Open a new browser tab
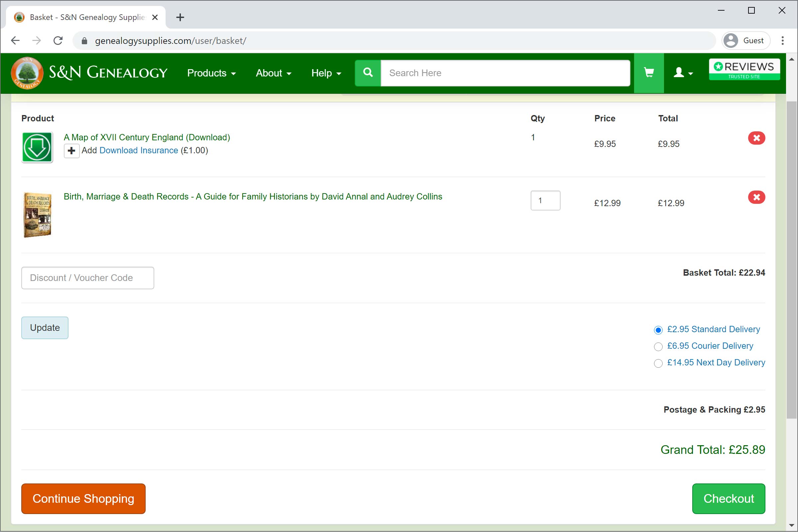The width and height of the screenshot is (798, 532). (x=180, y=17)
